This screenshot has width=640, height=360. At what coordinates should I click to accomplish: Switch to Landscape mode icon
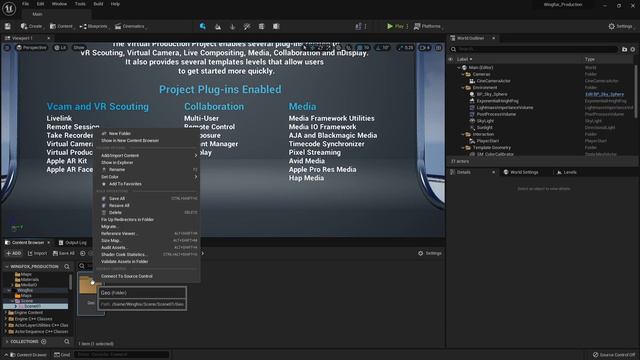pos(218,27)
